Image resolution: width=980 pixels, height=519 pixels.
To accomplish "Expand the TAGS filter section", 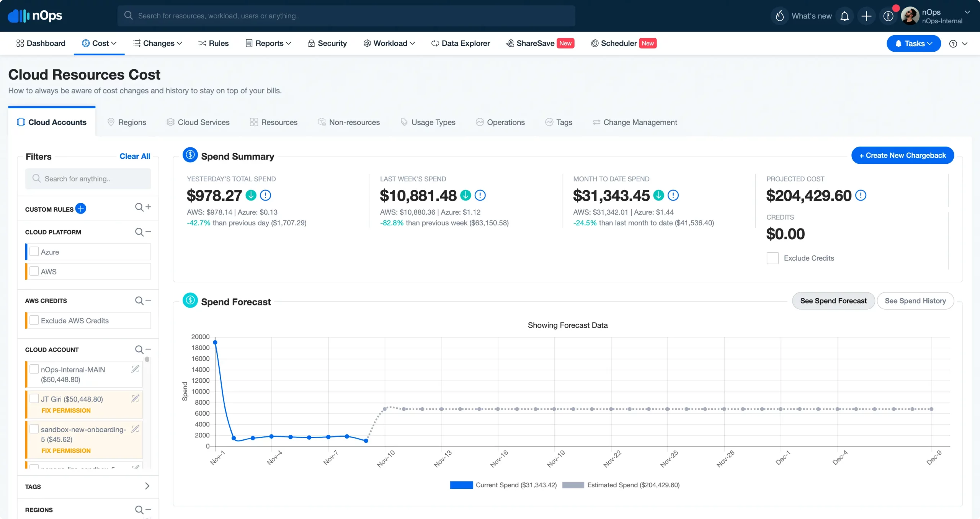I will click(x=147, y=486).
